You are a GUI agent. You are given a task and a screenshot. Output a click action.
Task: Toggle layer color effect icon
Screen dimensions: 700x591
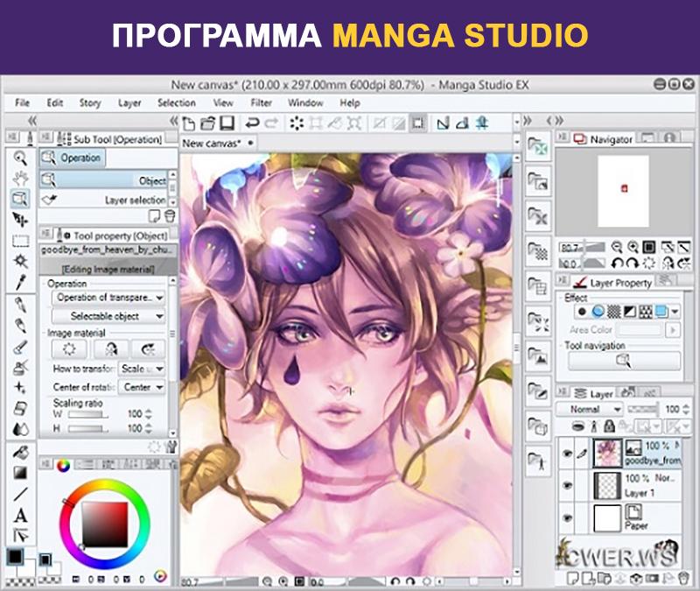(661, 312)
